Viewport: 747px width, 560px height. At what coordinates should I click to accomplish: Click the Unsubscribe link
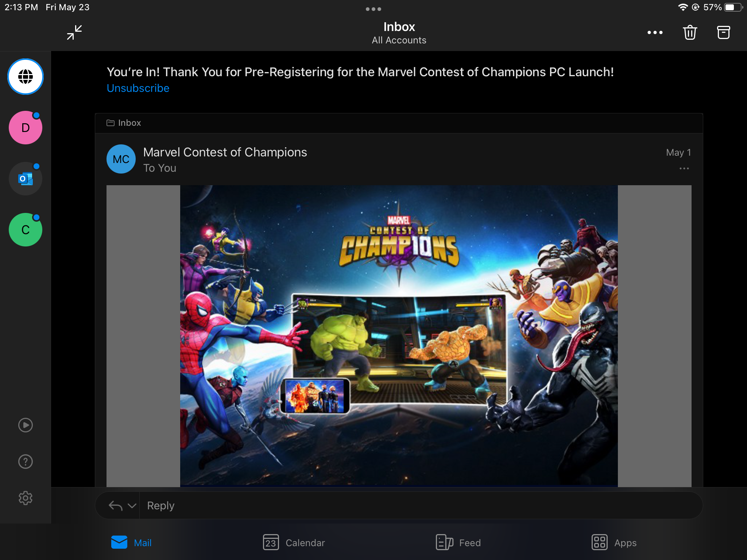point(138,88)
